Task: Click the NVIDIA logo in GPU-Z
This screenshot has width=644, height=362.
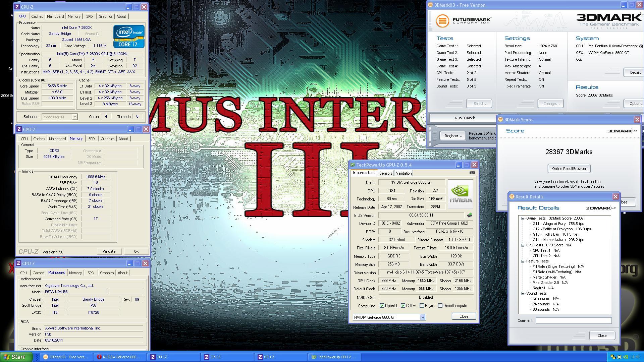Action: 460,194
